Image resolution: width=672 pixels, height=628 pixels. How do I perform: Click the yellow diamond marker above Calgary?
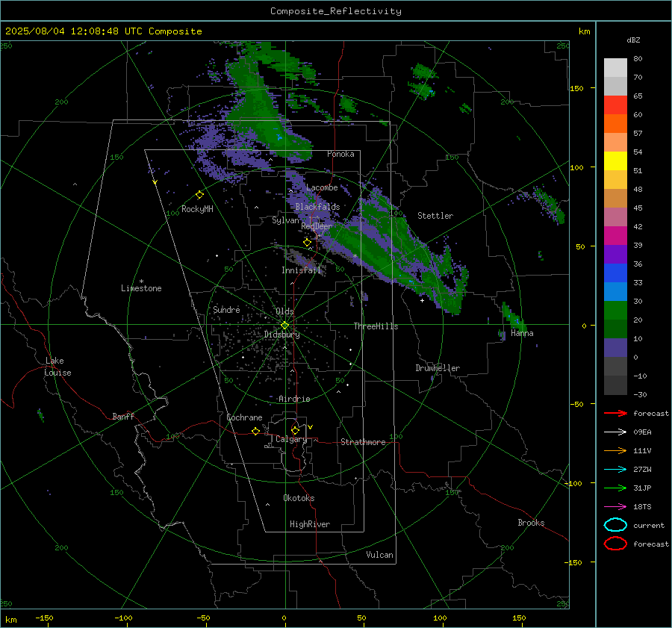pyautogui.click(x=295, y=430)
